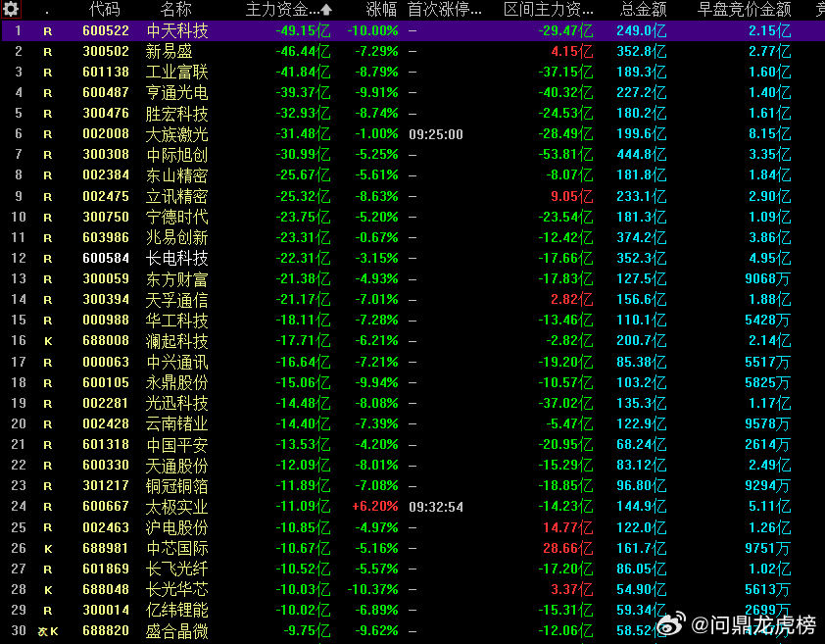The image size is (825, 644).
Task: Select 立讯精密 stock name
Action: pyautogui.click(x=176, y=196)
